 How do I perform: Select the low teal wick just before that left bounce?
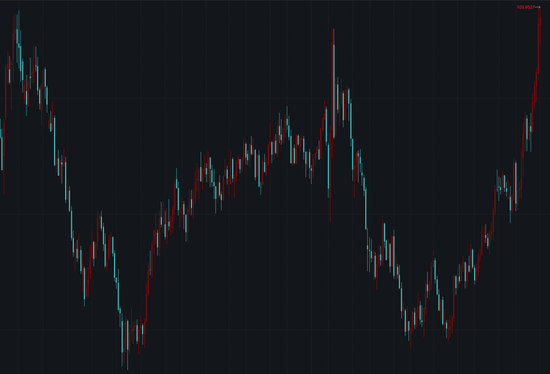pyautogui.click(x=84, y=286)
